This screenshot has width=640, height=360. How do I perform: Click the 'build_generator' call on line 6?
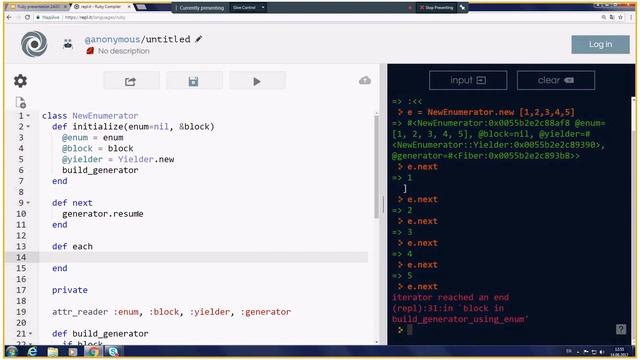tap(100, 170)
